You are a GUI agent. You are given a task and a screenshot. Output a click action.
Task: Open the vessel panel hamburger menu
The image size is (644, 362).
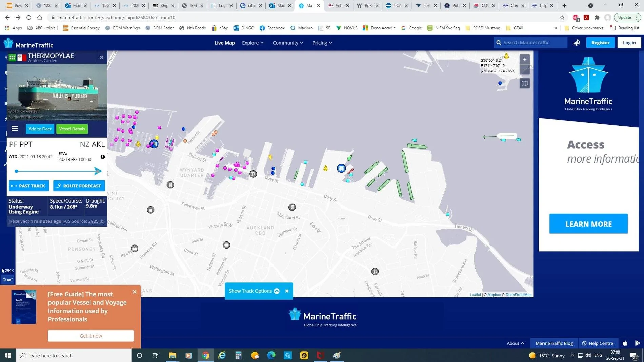pyautogui.click(x=15, y=129)
